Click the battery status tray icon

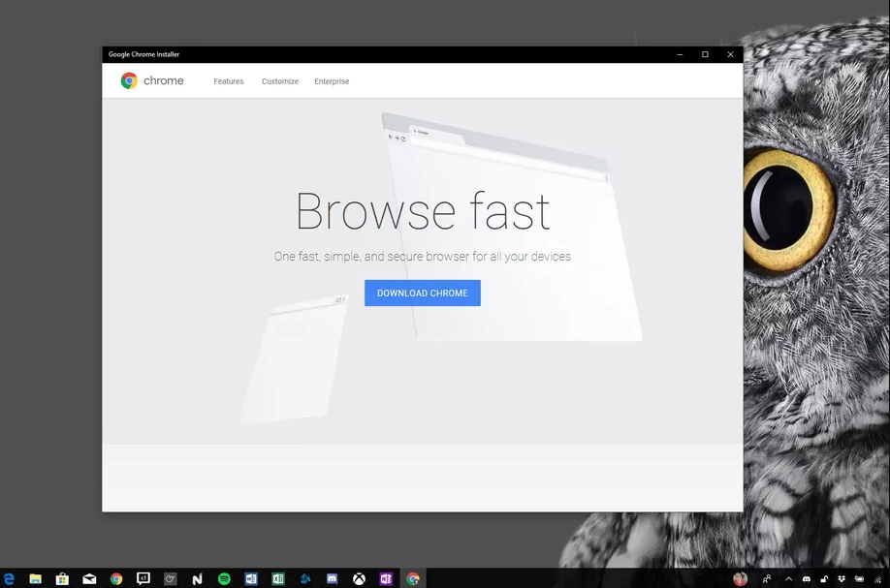click(x=859, y=579)
